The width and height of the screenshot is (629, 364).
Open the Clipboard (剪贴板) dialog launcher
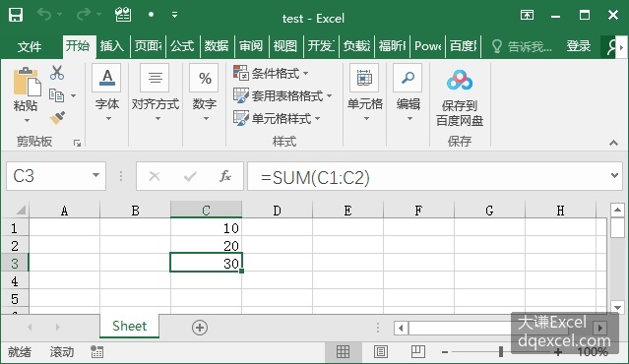click(77, 143)
